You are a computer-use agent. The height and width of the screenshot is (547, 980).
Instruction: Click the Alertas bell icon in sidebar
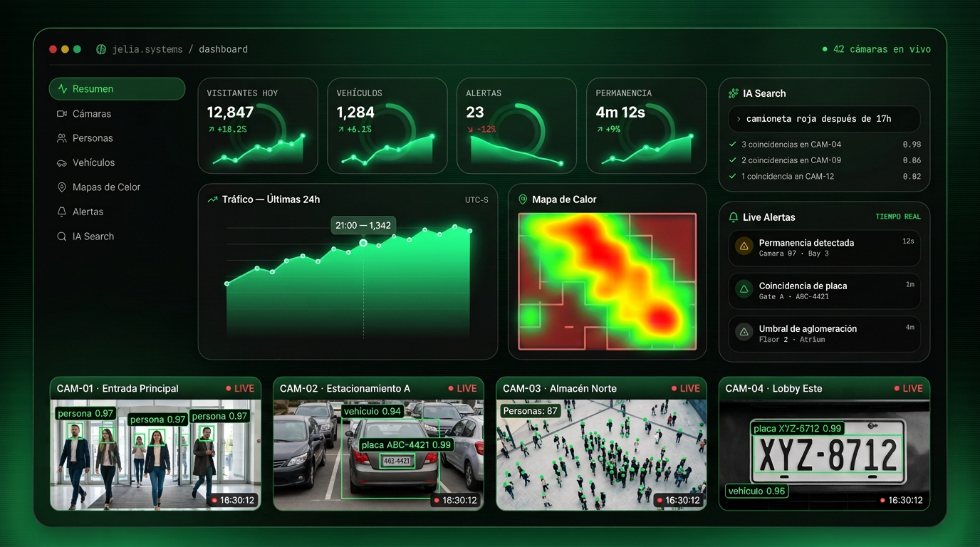[62, 212]
